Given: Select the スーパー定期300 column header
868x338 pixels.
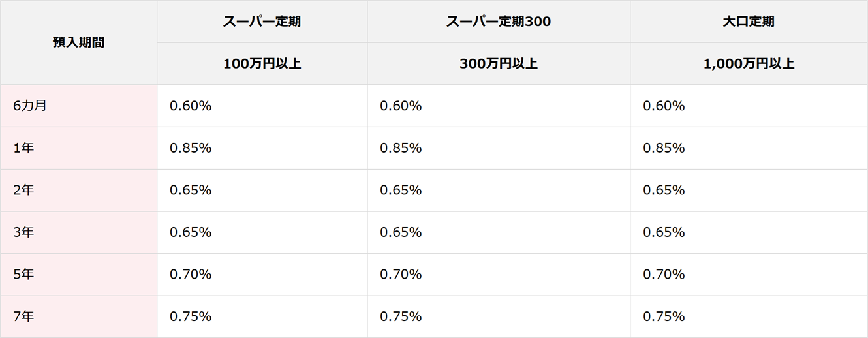Looking at the screenshot, I should (498, 22).
